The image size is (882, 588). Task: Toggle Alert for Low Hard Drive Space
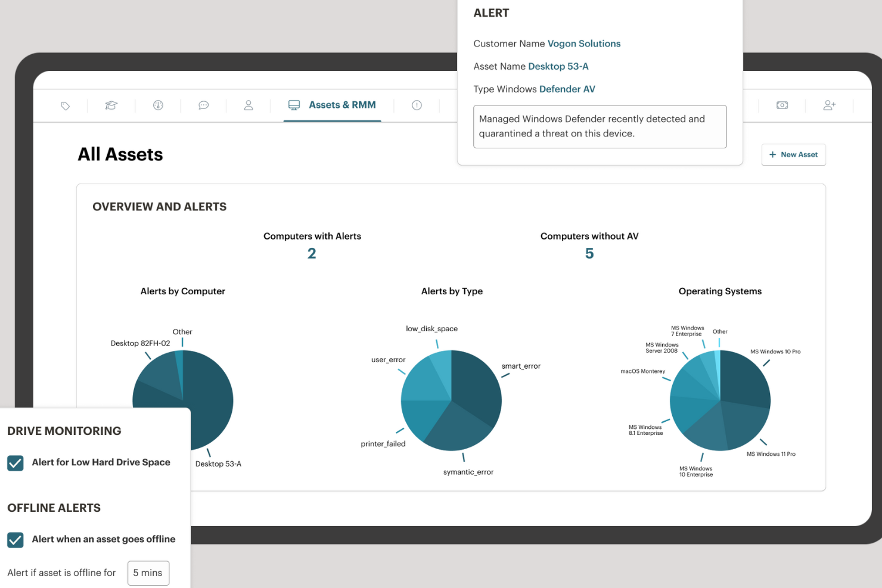(15, 462)
